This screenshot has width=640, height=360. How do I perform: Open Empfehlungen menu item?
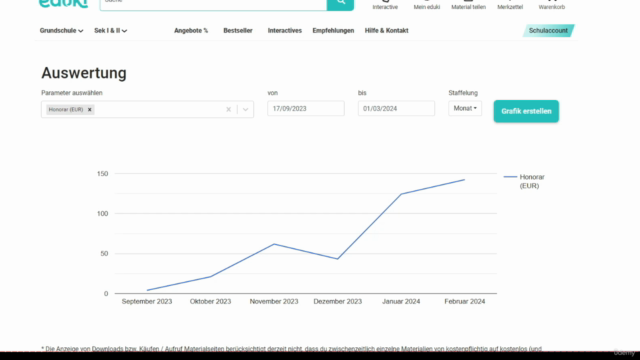point(333,31)
